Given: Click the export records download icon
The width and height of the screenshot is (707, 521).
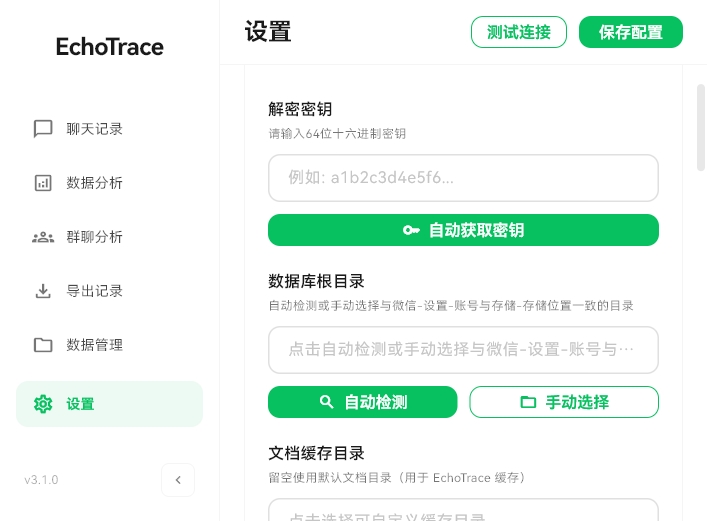Looking at the screenshot, I should 43,291.
